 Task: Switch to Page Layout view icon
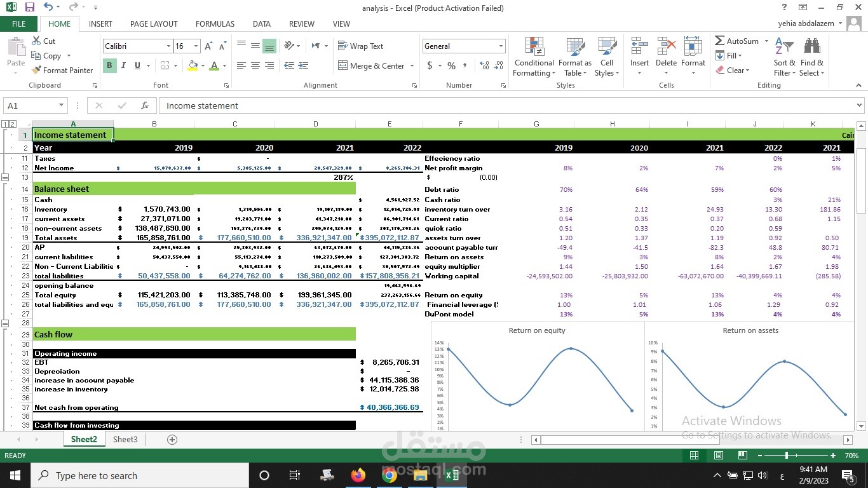coord(718,456)
